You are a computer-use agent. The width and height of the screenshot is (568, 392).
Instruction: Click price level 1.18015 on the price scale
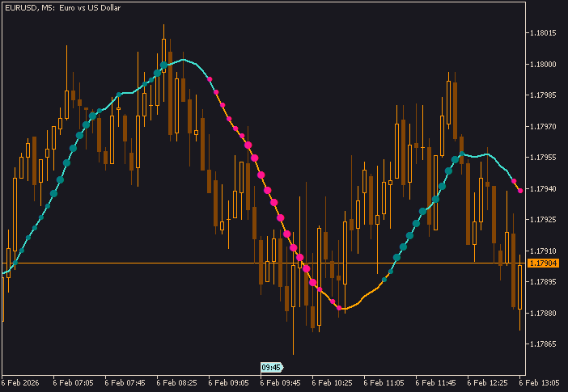543,33
